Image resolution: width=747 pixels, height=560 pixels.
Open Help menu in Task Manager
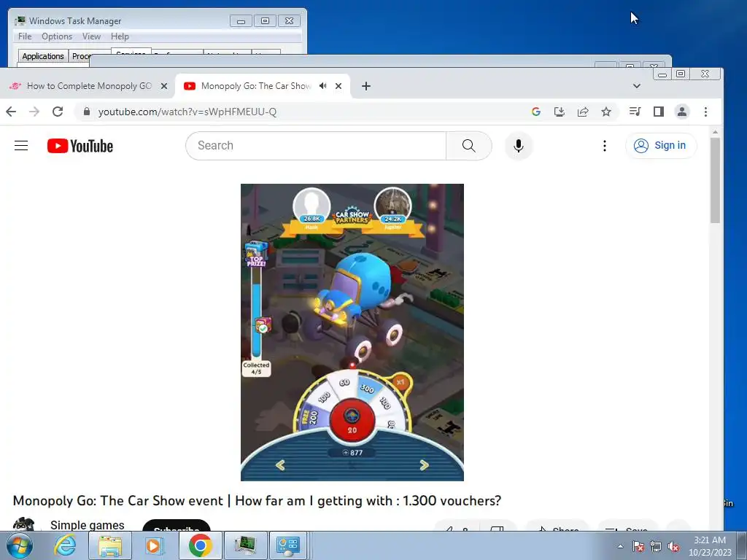click(x=120, y=36)
